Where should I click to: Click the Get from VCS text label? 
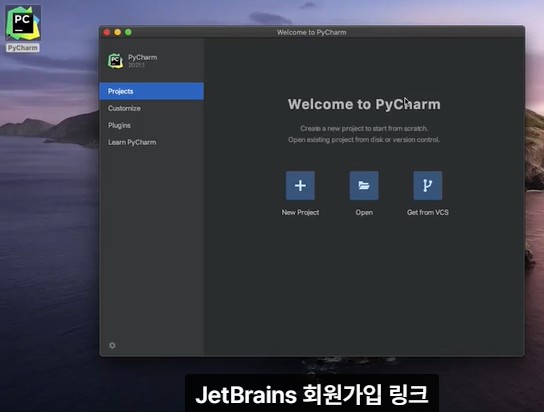tap(428, 212)
